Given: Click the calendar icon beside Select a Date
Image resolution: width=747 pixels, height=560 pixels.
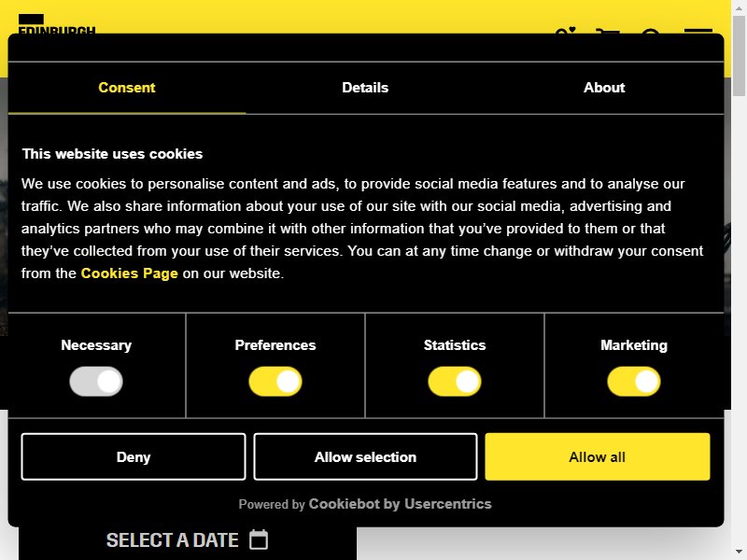Looking at the screenshot, I should 259,539.
